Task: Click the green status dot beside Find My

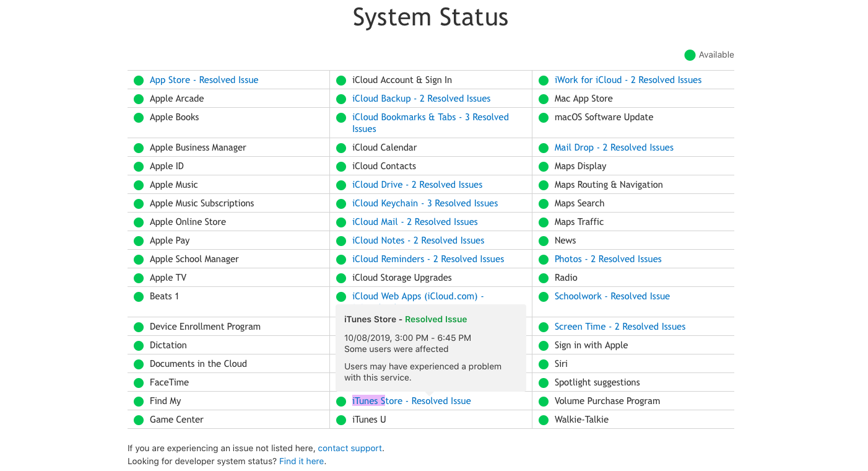Action: (x=139, y=402)
